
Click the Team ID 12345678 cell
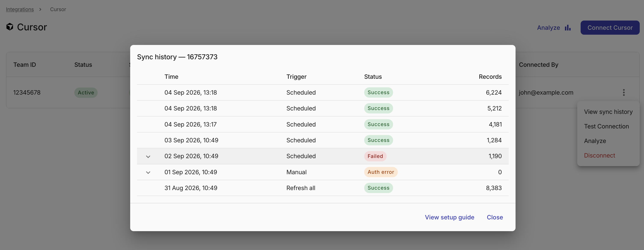pos(27,92)
